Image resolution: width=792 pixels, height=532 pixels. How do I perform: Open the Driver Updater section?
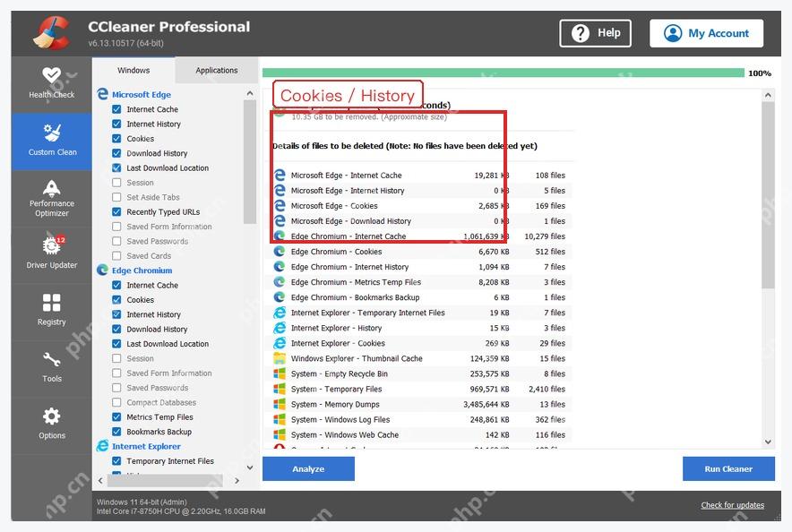tap(52, 254)
